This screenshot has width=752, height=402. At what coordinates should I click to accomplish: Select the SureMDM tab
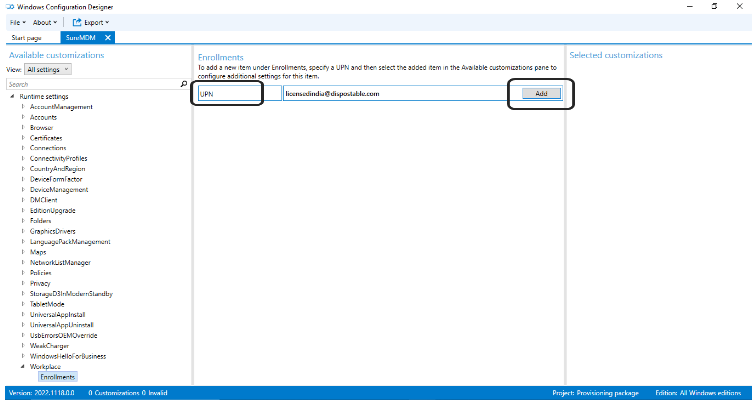click(x=81, y=38)
